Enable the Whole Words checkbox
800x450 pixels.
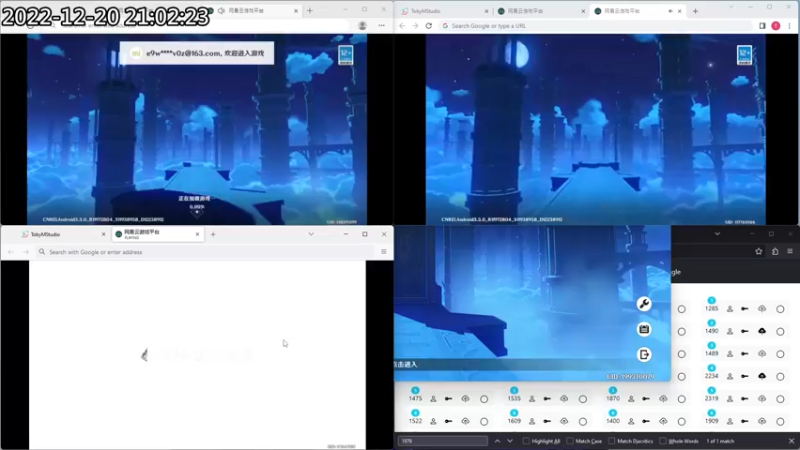(x=662, y=441)
